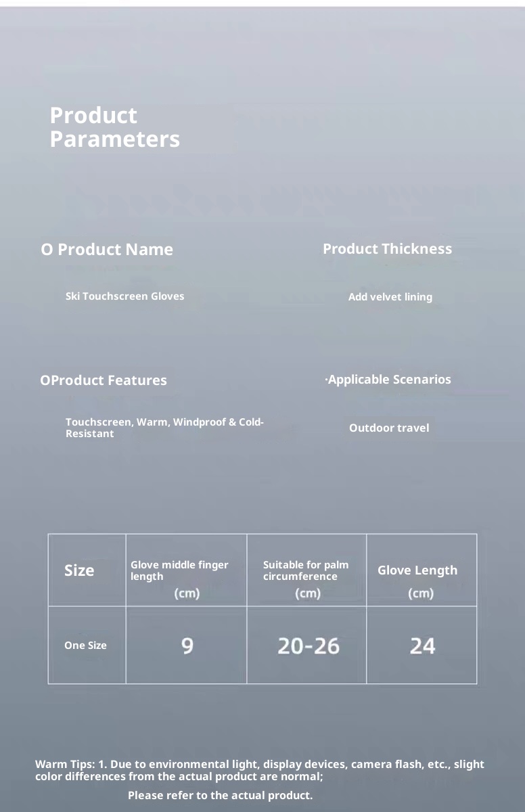The height and width of the screenshot is (812, 525).
Task: Select the Applicable Scenarios heading
Action: (388, 380)
